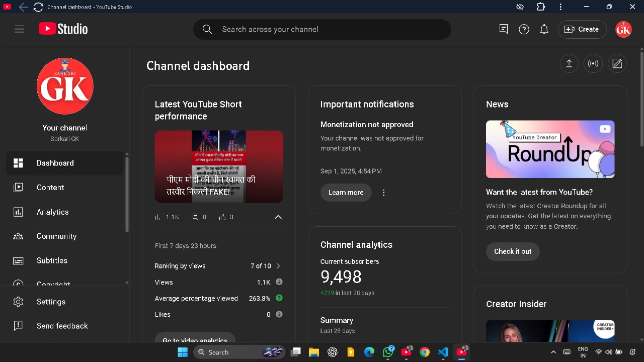The width and height of the screenshot is (644, 362).
Task: Click the Sarkari GK channel profile picture
Action: pyautogui.click(x=65, y=86)
